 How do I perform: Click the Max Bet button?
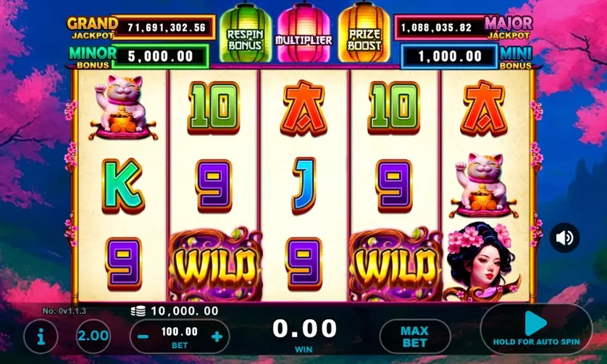click(x=415, y=337)
